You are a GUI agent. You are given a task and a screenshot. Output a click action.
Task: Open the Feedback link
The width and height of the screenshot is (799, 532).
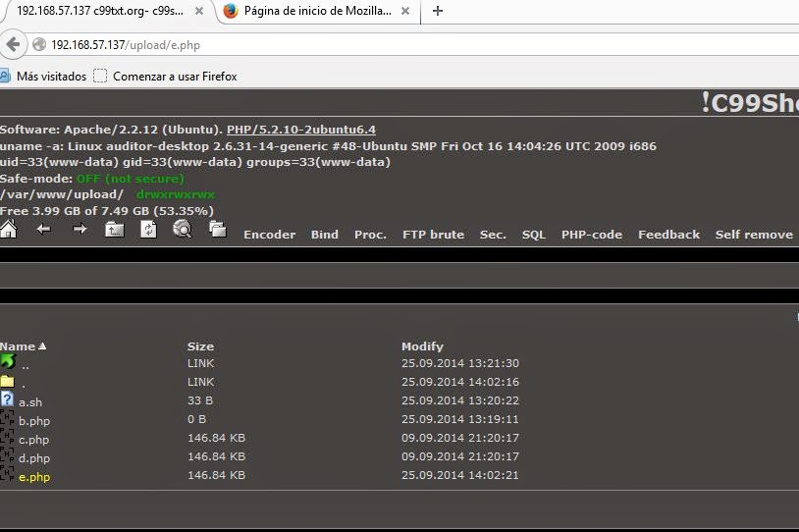(668, 235)
